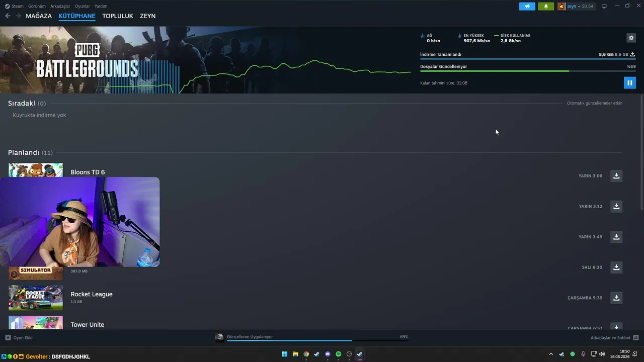Launch Chrome from the taskbar
644x362 pixels.
(x=306, y=354)
